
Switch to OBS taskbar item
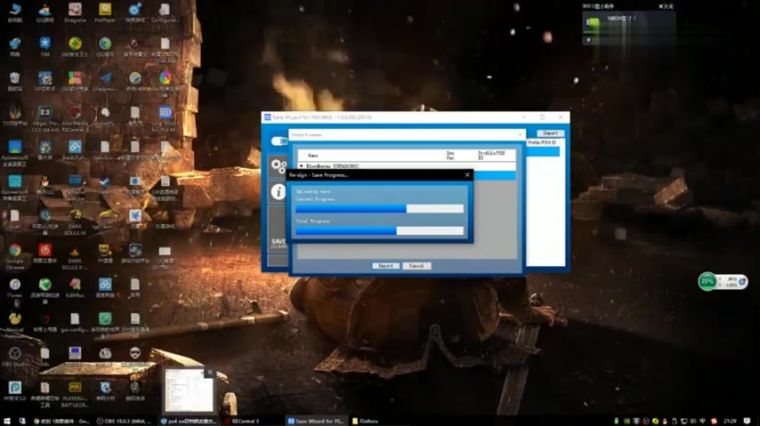point(124,421)
